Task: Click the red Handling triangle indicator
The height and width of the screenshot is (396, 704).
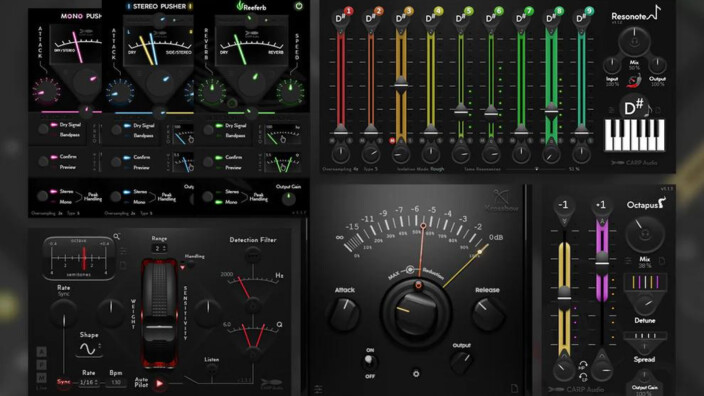Action: [183, 267]
